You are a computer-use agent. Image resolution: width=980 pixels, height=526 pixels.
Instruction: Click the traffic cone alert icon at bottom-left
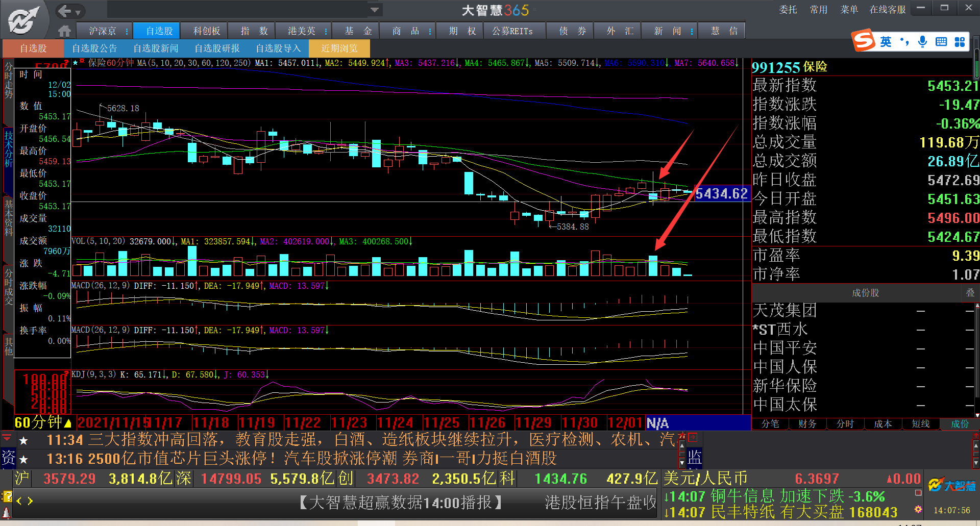point(7,512)
